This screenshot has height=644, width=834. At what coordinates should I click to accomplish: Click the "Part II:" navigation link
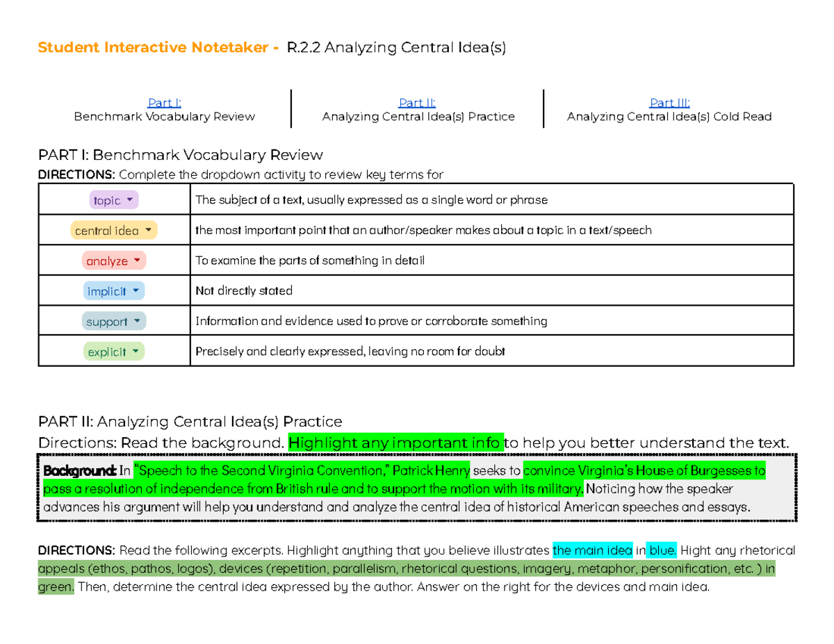pyautogui.click(x=417, y=101)
